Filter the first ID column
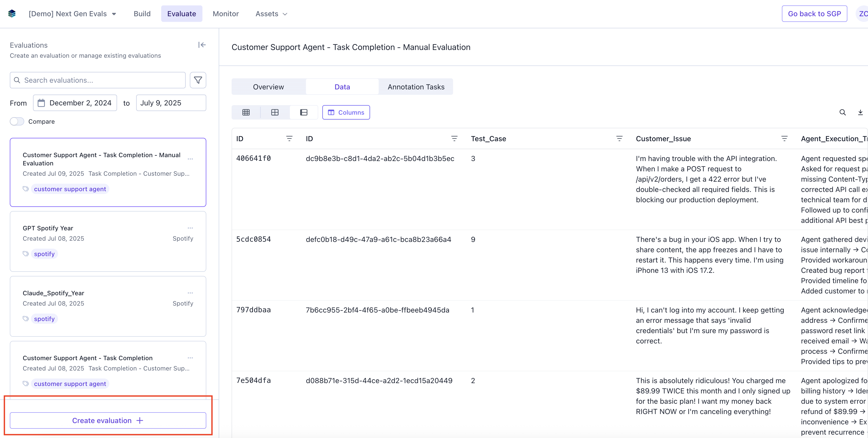868x438 pixels. click(x=289, y=138)
